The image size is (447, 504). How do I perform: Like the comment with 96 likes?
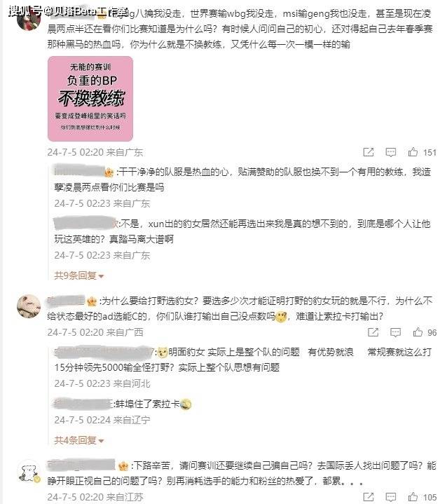tap(418, 332)
